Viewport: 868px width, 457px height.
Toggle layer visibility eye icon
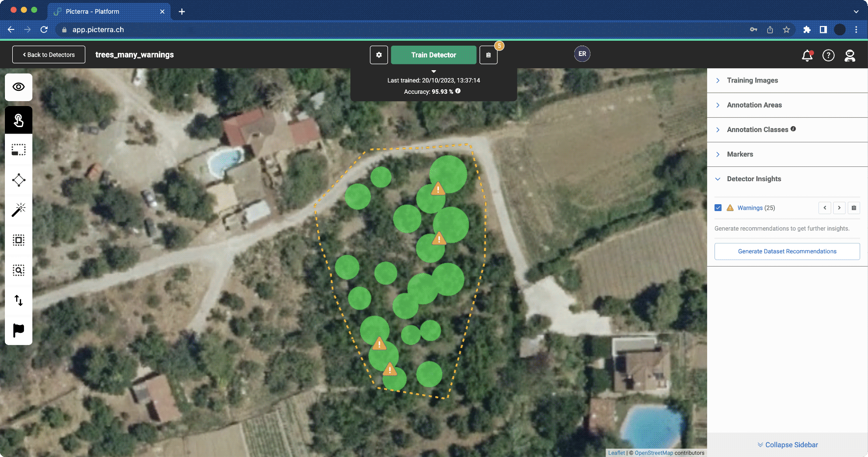19,87
